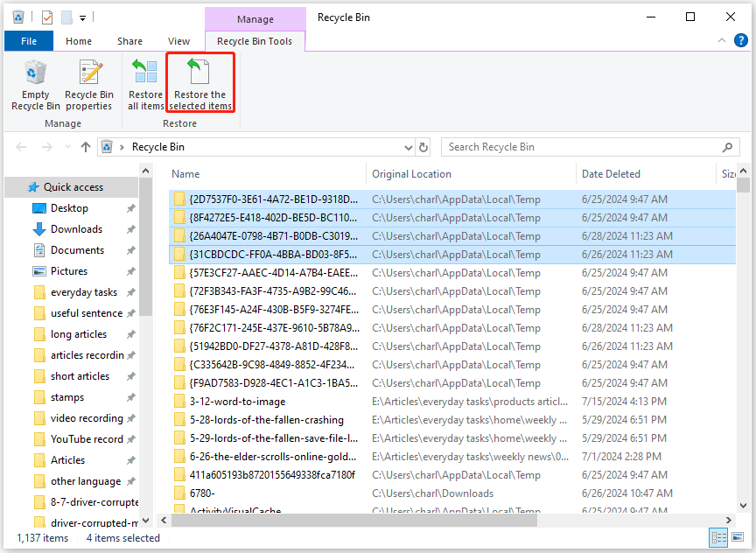This screenshot has height=553, width=756.
Task: Click navigation pane scroll down arrow
Action: click(x=145, y=521)
